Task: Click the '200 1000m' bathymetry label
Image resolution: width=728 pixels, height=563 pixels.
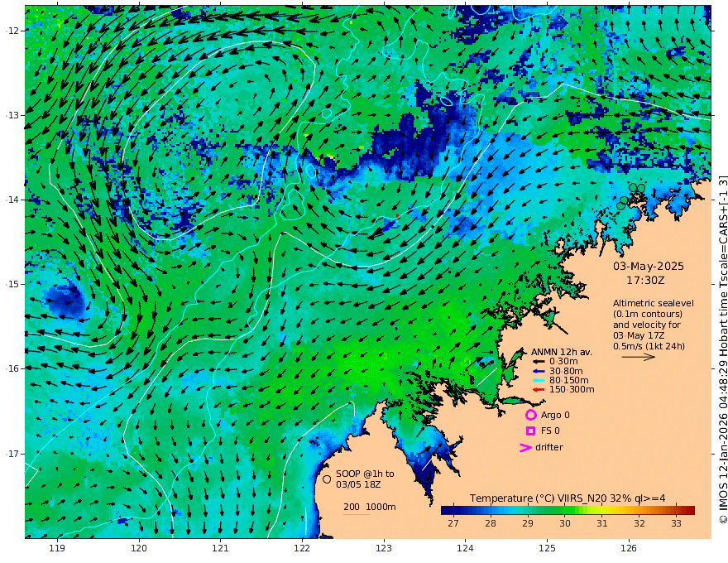Action: [370, 507]
